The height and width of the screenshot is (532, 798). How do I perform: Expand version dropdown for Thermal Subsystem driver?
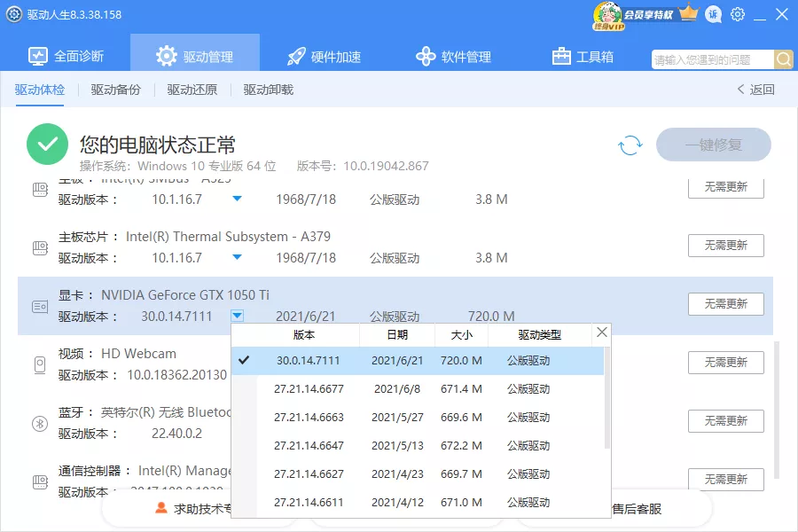coord(237,257)
